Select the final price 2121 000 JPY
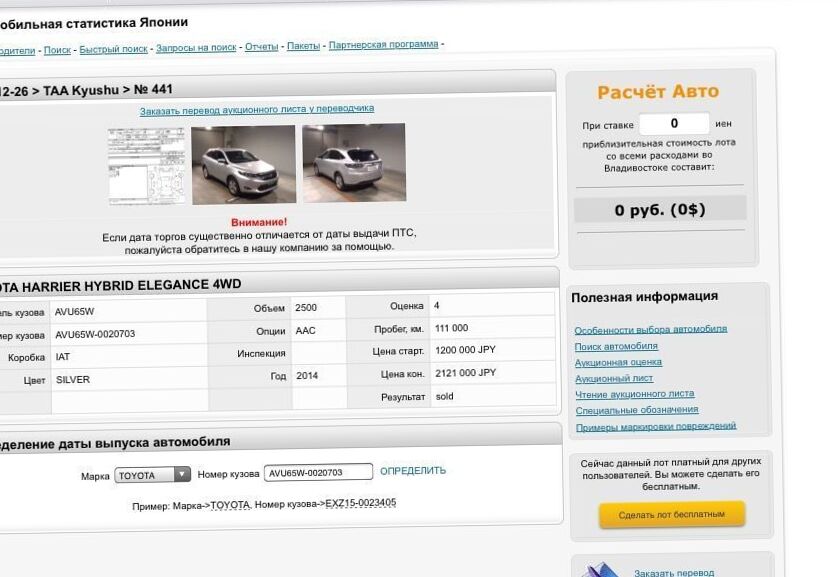 pos(465,373)
